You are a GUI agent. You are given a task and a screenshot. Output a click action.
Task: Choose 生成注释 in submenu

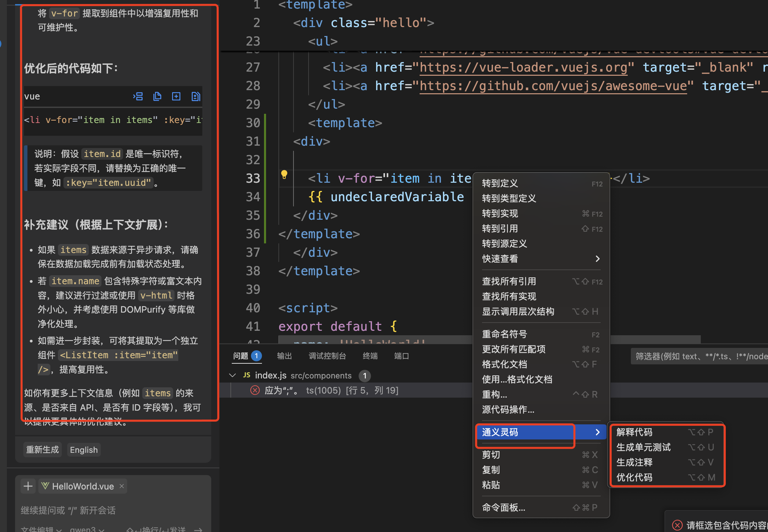click(666, 462)
